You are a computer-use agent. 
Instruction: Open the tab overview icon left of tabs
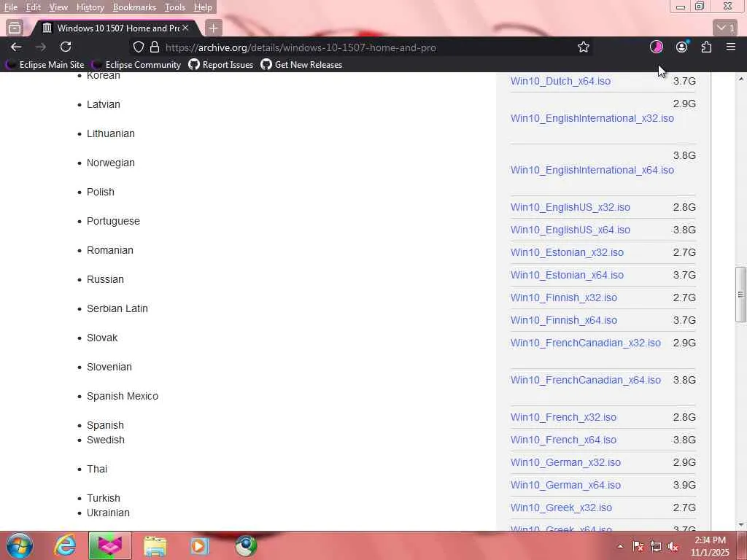point(15,28)
